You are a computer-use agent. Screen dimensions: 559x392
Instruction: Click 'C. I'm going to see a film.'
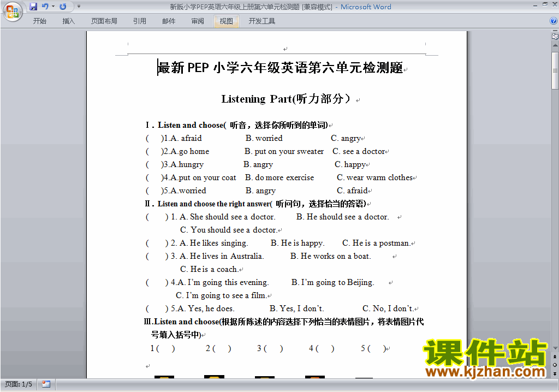tap(221, 295)
